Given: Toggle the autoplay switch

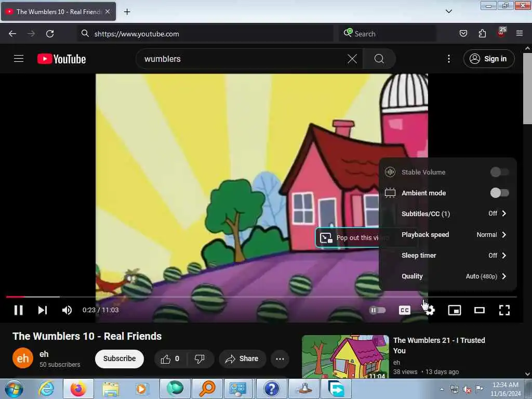Looking at the screenshot, I should [x=377, y=310].
